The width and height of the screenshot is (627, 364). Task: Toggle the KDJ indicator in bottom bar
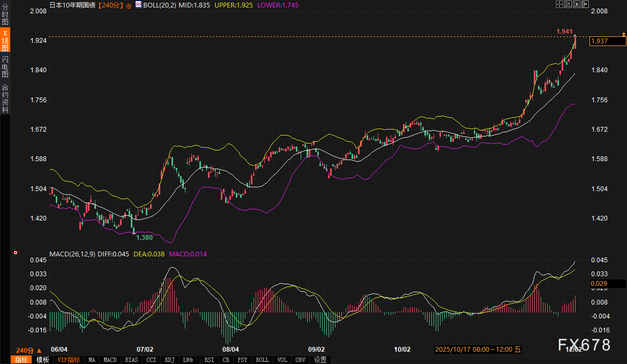coord(169,360)
